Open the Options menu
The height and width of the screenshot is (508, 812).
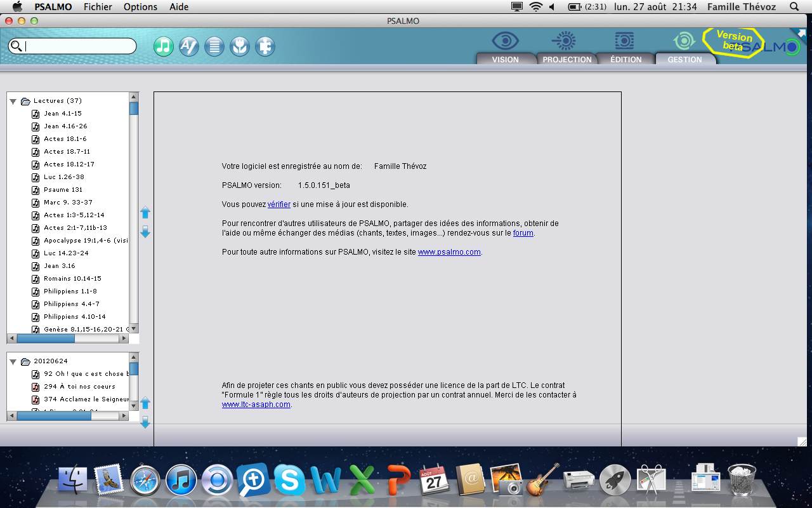click(140, 6)
